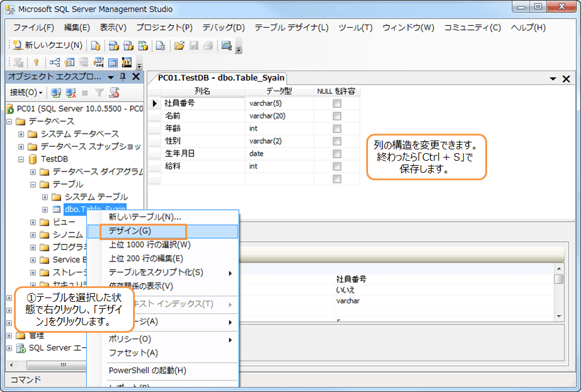Click the Disconnect server icon

(71, 93)
